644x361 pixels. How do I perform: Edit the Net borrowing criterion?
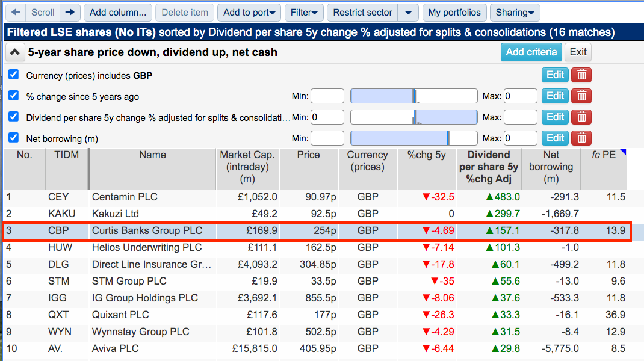(556, 138)
